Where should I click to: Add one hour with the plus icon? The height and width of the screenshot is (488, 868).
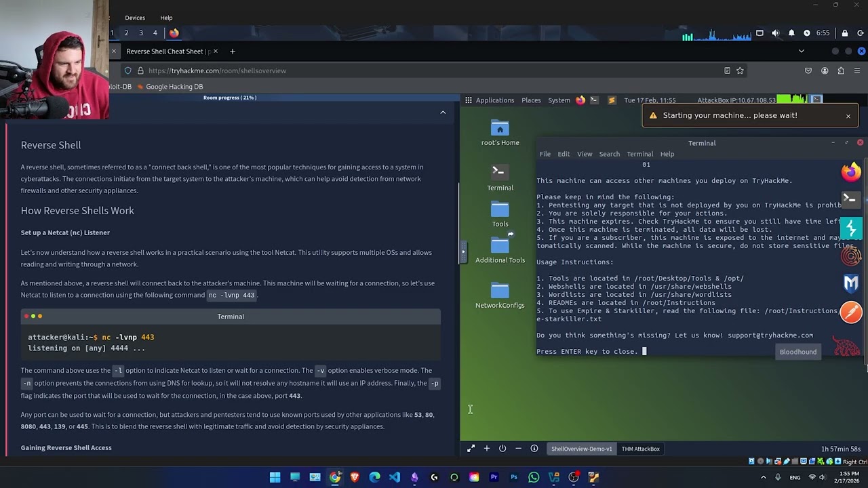[x=486, y=448]
